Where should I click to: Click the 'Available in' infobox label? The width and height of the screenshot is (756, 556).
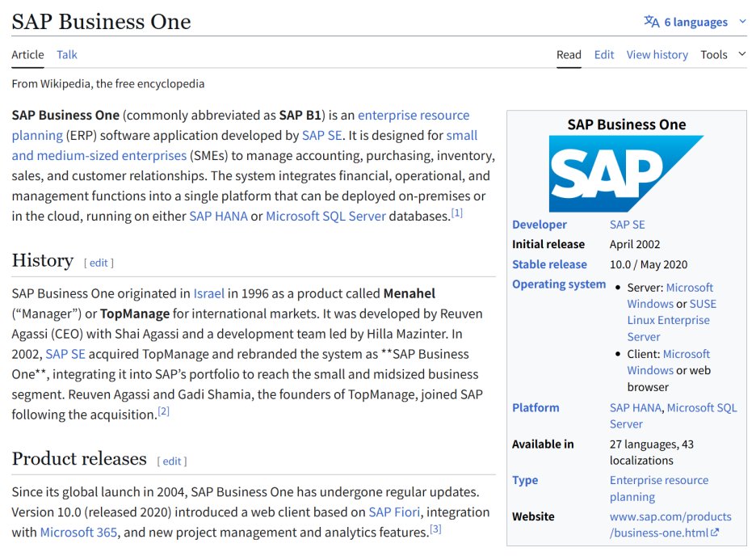coord(543,444)
